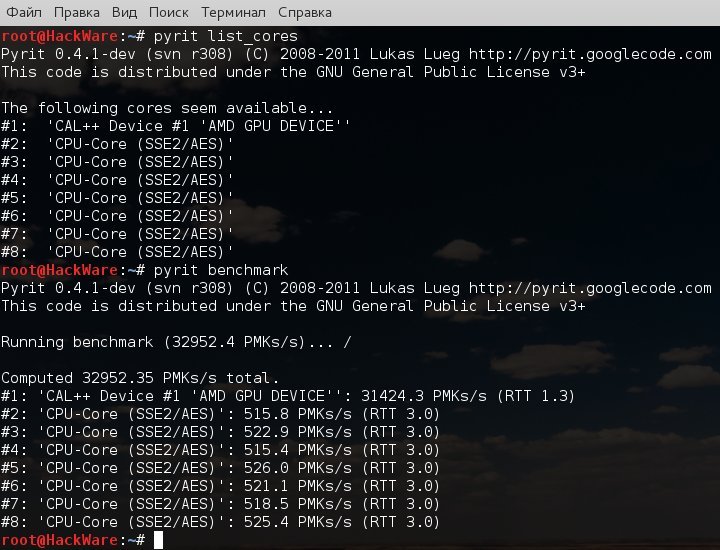Click the 'pyrit list_cores' command text
The height and width of the screenshot is (550, 720).
(x=225, y=36)
